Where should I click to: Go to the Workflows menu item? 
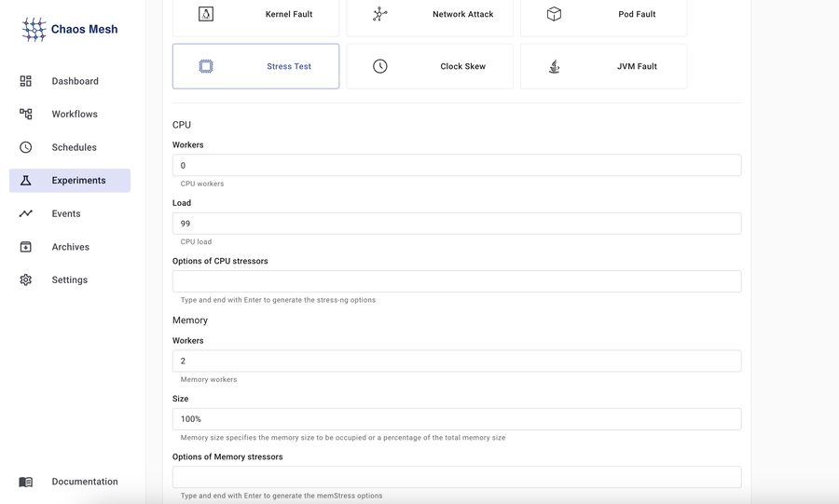(x=74, y=115)
